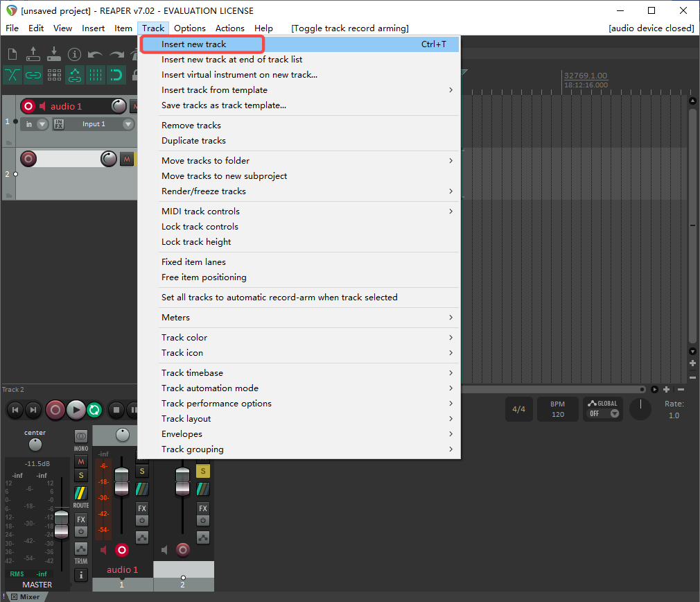Screen dimensions: 700x602
Task: Open FX button on audio 1 mixer strip
Action: tap(142, 508)
